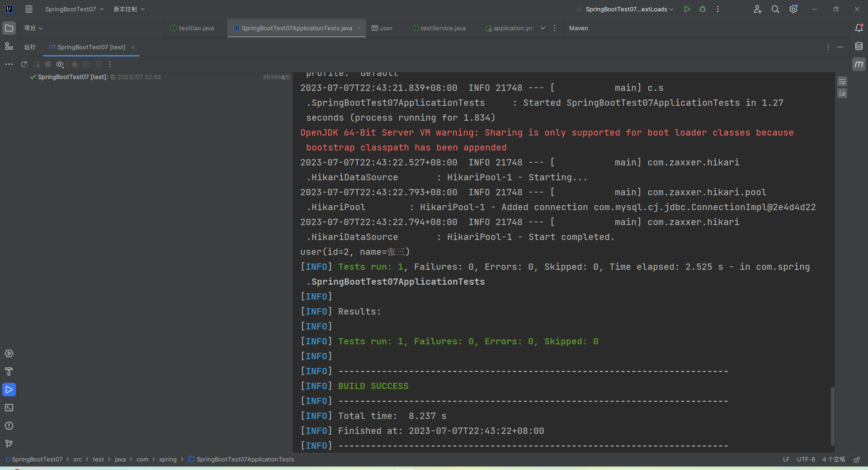Viewport: 868px width, 470px height.
Task: Run SpringBootTest07 configuration with green arrow
Action: pyautogui.click(x=687, y=9)
